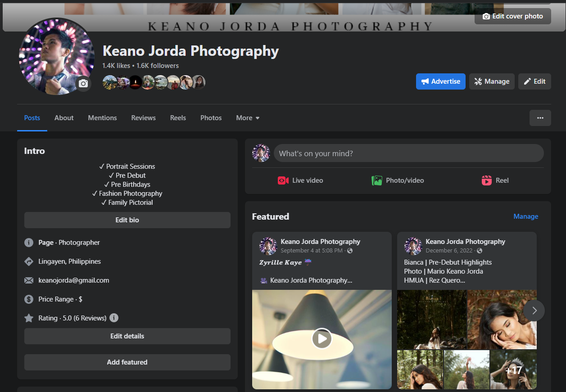The width and height of the screenshot is (566, 392).
Task: Open the +17 photos thumbnail
Action: 513,370
